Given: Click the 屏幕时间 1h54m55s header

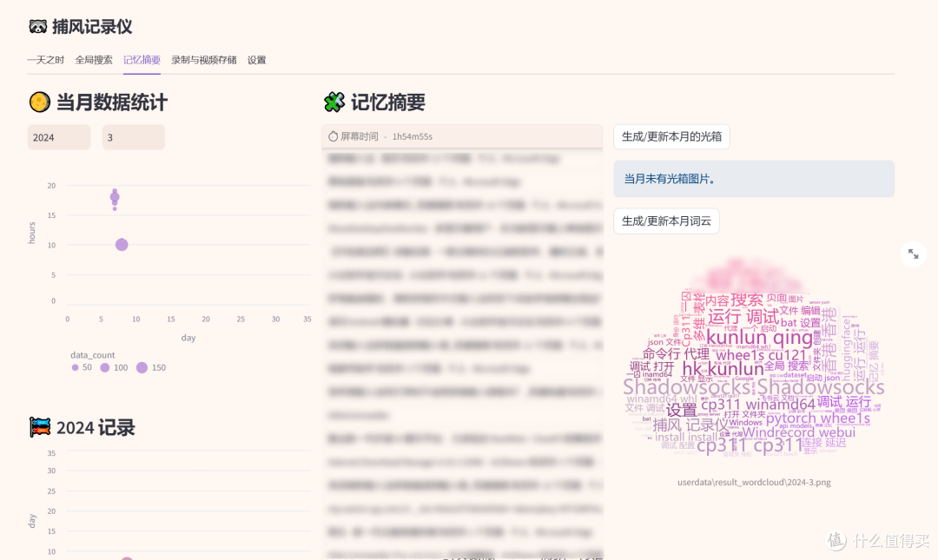Looking at the screenshot, I should coord(462,136).
